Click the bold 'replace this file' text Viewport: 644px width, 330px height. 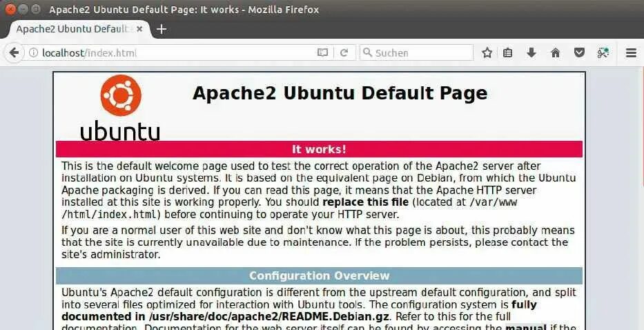coord(366,202)
